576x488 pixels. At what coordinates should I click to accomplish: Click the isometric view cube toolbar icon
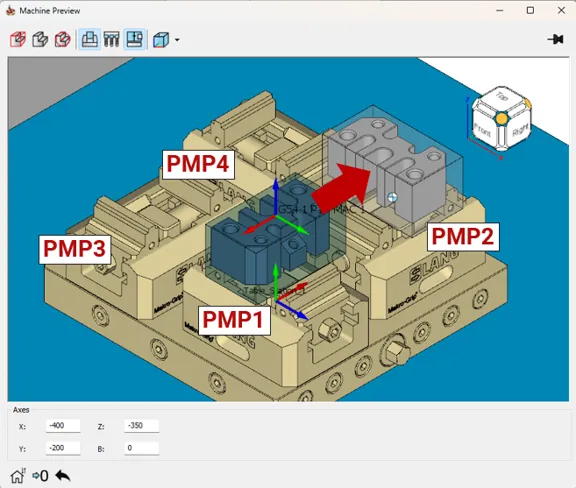pos(161,39)
